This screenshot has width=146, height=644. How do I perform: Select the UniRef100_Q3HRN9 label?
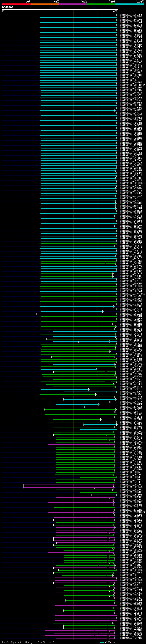pos(131,347)
